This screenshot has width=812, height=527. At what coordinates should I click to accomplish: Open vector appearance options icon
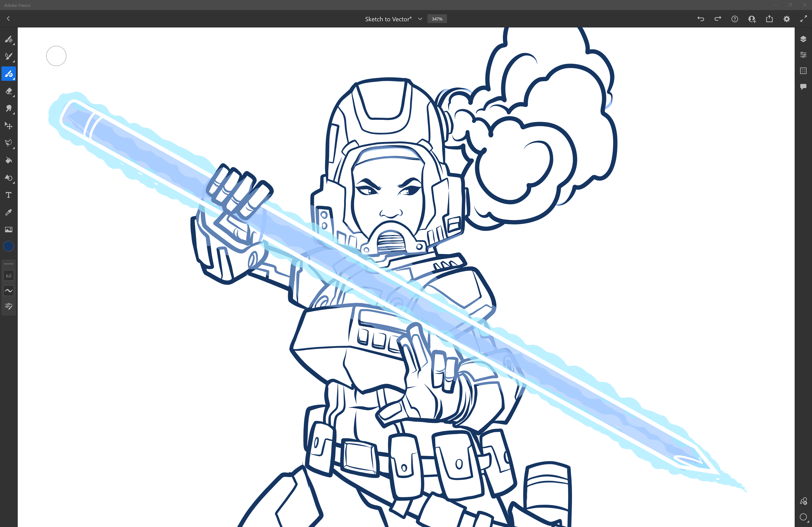click(x=803, y=501)
